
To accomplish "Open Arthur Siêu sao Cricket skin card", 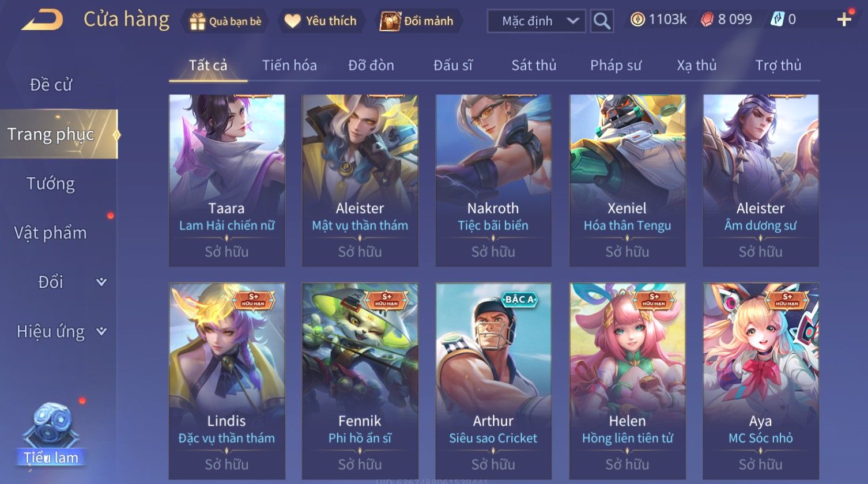I will pyautogui.click(x=493, y=381).
